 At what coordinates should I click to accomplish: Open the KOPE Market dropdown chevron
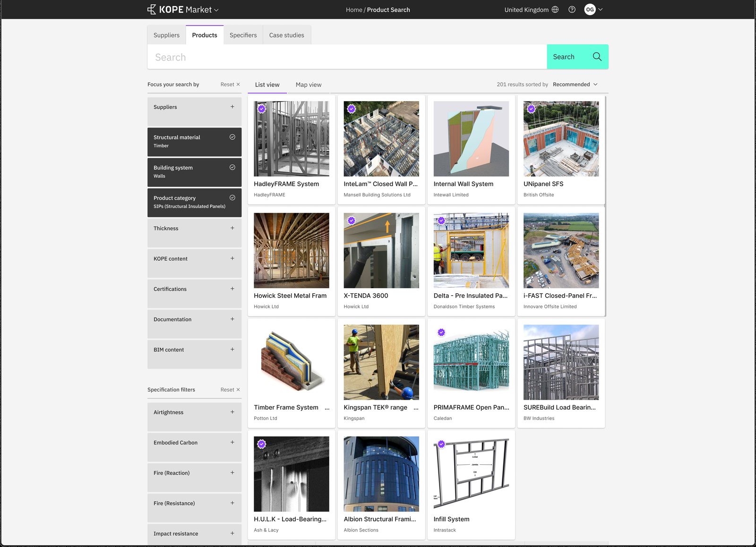[216, 10]
